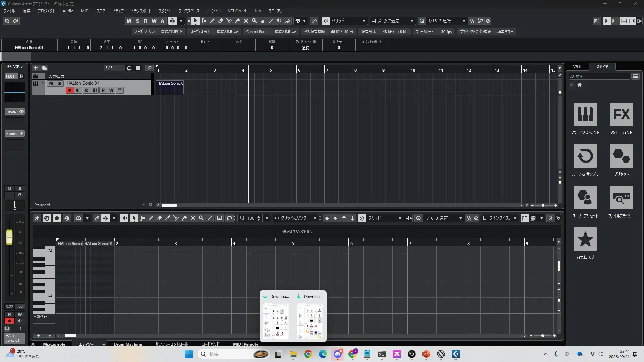Open the 1/16 triplet quantize preset dropdown
Image resolution: width=644 pixels, height=362 pixels.
tap(464, 21)
